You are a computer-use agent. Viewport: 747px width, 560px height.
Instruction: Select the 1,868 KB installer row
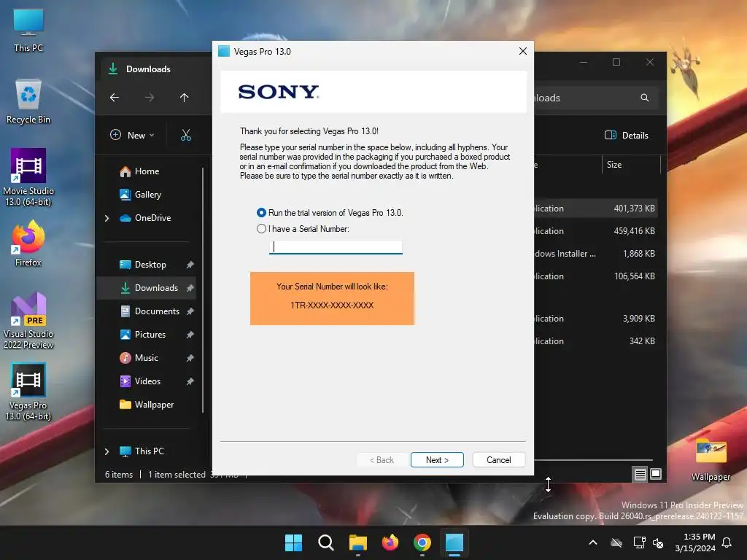click(x=595, y=254)
